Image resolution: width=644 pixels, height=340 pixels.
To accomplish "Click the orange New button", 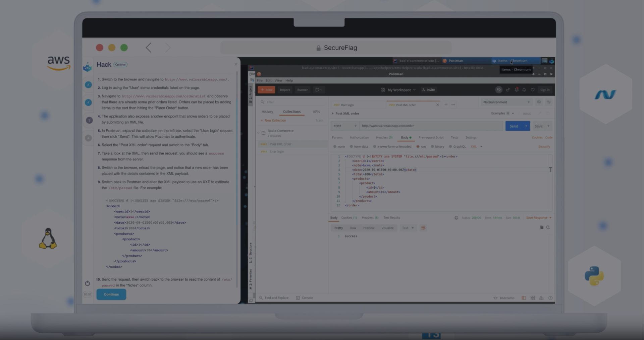I will (x=267, y=90).
